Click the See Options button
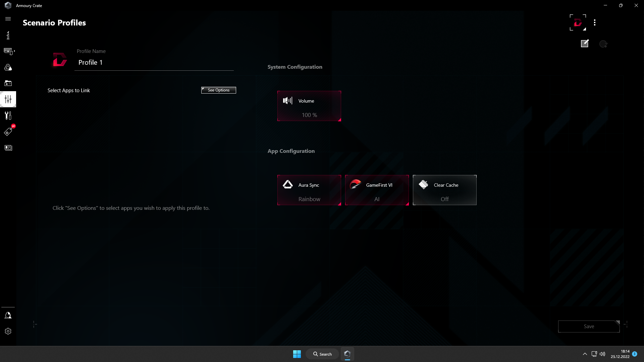Image resolution: width=644 pixels, height=362 pixels. (218, 90)
